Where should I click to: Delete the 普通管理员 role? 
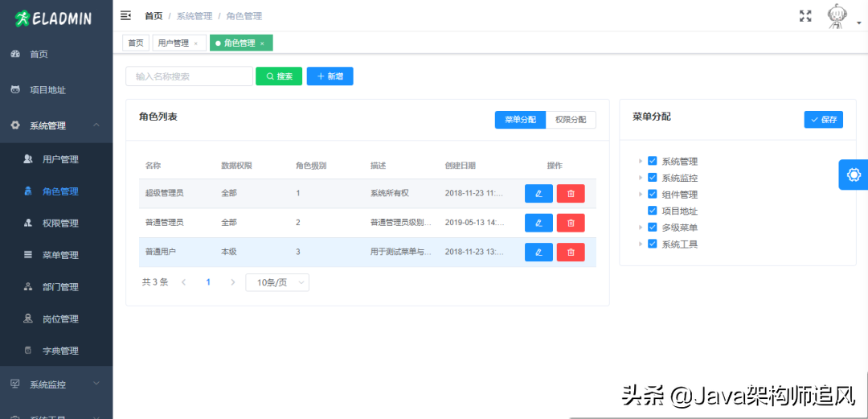click(571, 223)
